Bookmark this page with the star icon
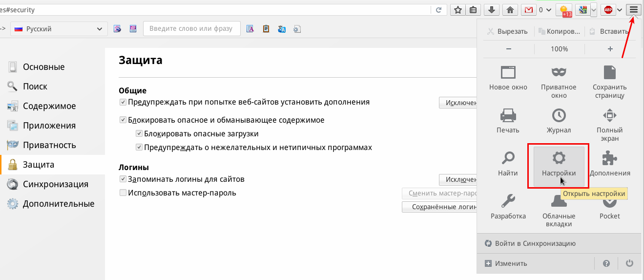Screen dimensions: 644x280 click(x=457, y=10)
